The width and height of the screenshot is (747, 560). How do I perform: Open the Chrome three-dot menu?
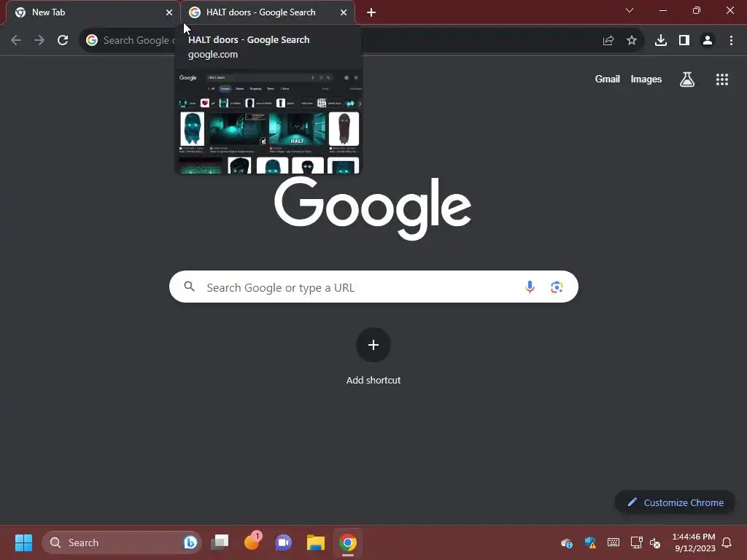731,41
